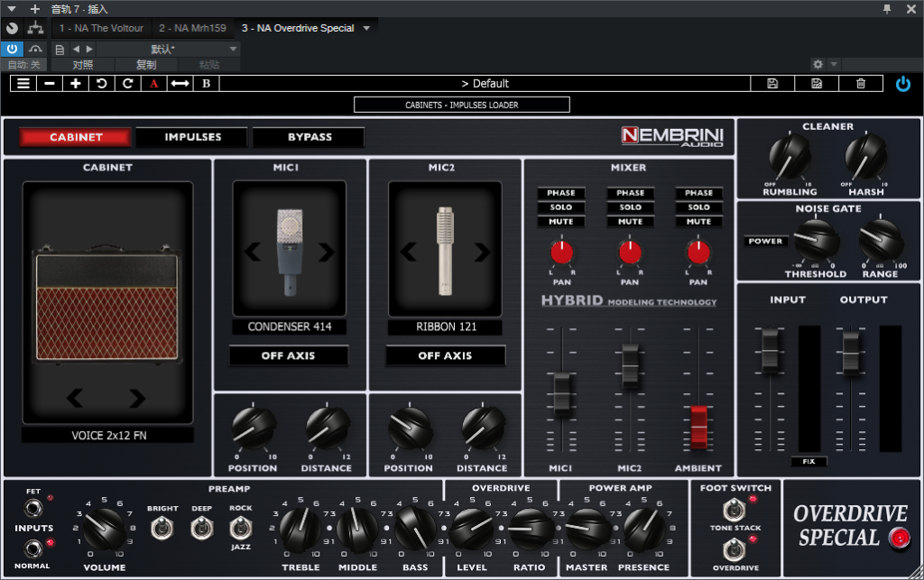
Task: Delete preset with the trash icon
Action: 861,83
